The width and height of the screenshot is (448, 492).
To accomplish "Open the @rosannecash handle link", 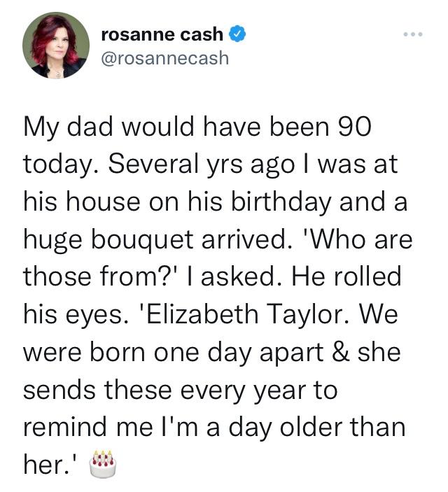I will click(x=165, y=57).
